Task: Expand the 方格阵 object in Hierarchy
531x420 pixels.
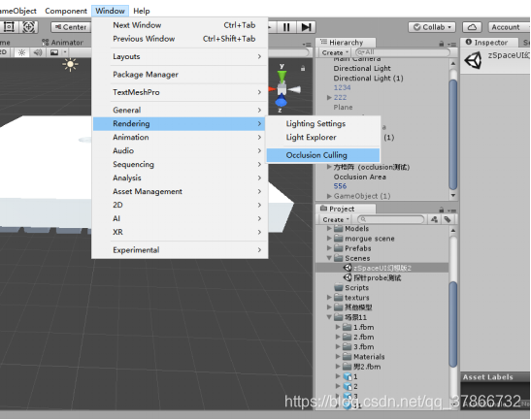Action: tap(329, 167)
